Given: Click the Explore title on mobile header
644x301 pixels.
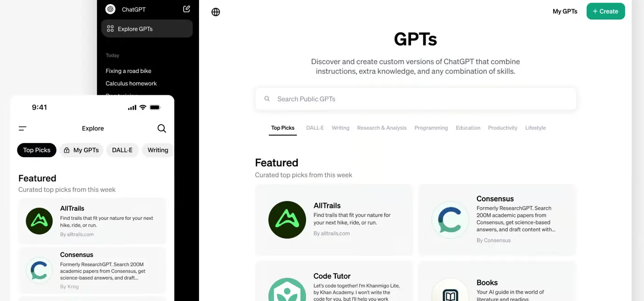Looking at the screenshot, I should point(93,129).
